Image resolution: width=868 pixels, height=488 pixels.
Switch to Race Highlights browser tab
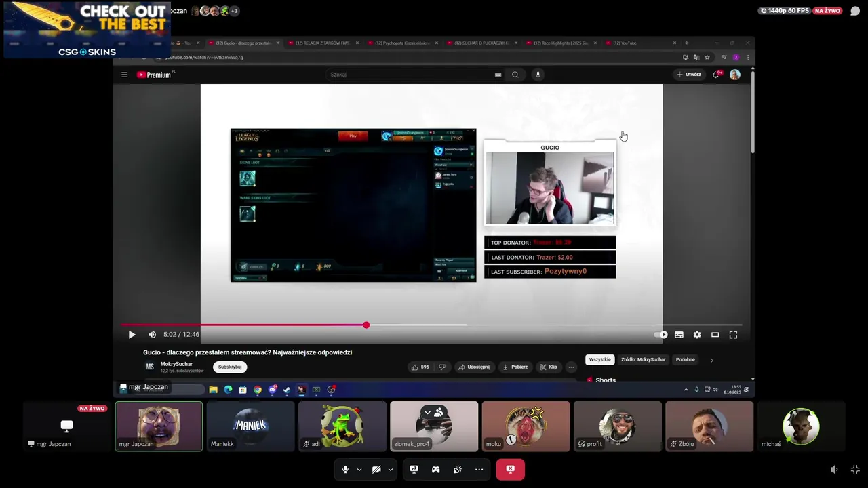click(561, 43)
